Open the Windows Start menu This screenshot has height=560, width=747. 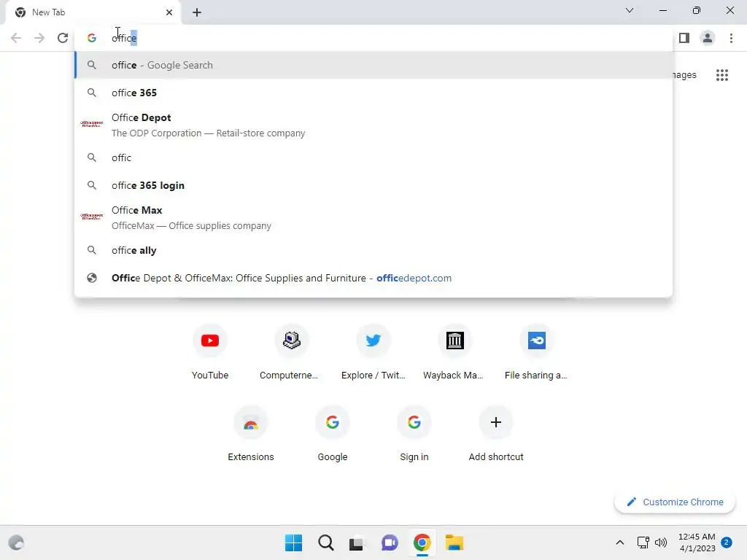293,542
